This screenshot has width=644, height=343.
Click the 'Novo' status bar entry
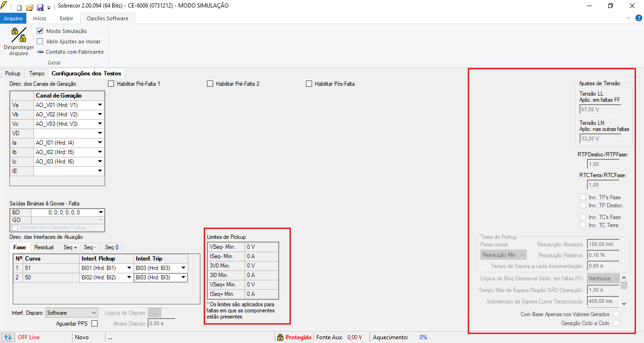pyautogui.click(x=82, y=337)
